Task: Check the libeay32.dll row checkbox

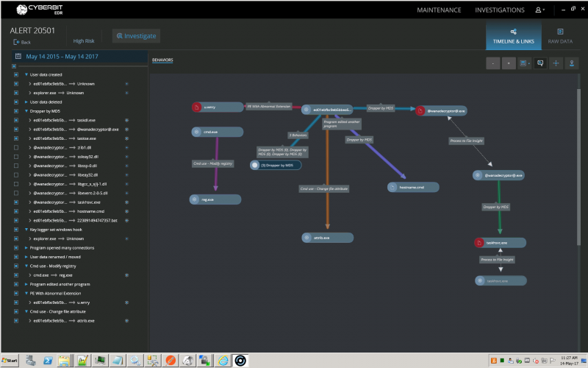Action: click(x=16, y=175)
